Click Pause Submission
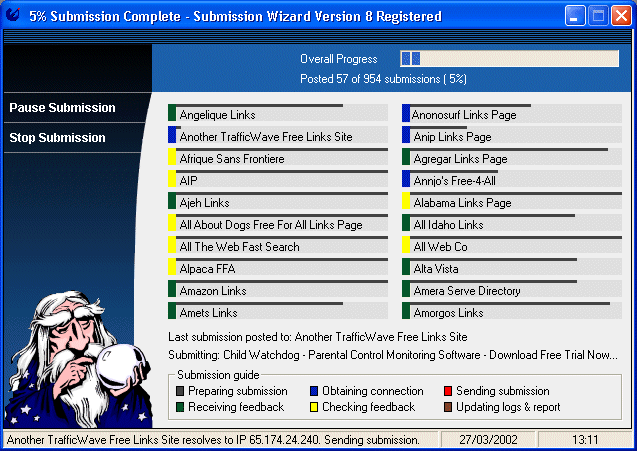Image resolution: width=637 pixels, height=451 pixels. (62, 108)
